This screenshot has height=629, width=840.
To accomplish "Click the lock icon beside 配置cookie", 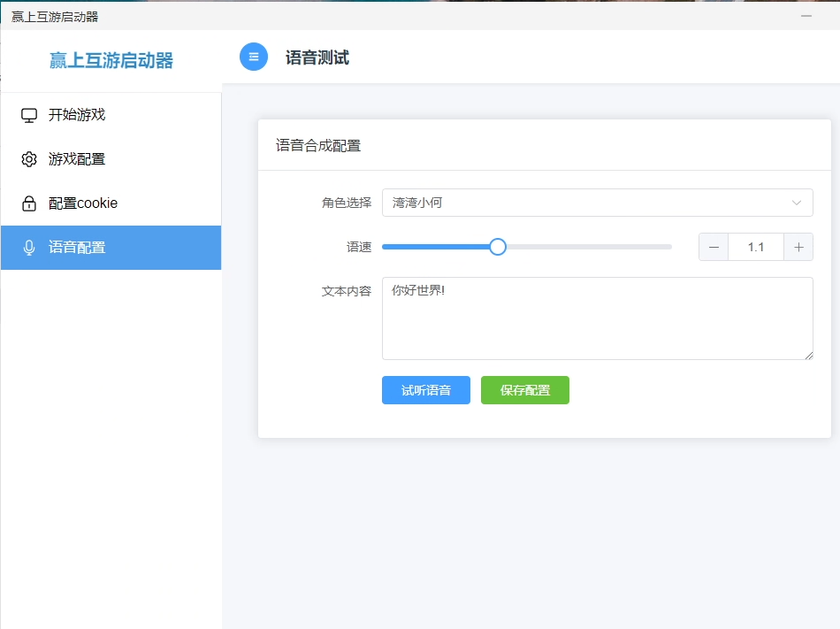I will [29, 203].
